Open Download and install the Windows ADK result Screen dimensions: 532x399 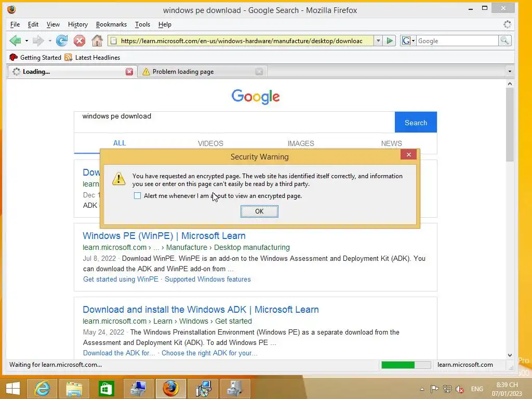click(x=201, y=310)
